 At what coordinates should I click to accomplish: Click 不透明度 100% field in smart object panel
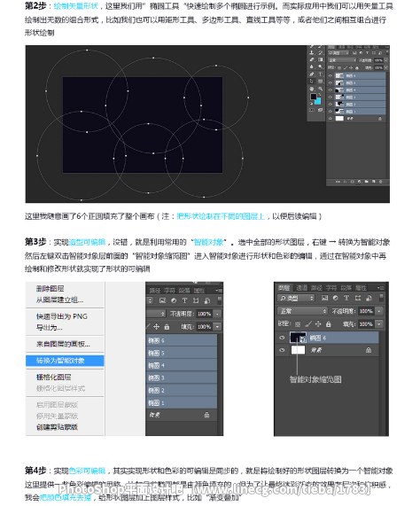[366, 311]
